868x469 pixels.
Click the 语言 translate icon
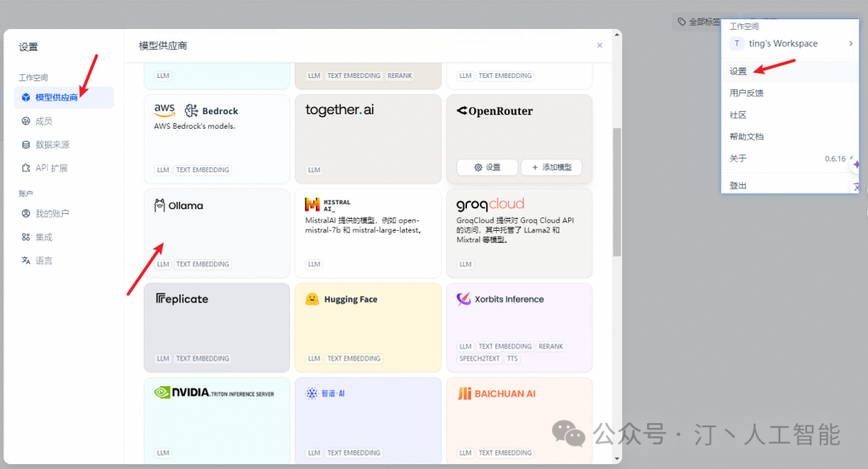click(x=26, y=261)
